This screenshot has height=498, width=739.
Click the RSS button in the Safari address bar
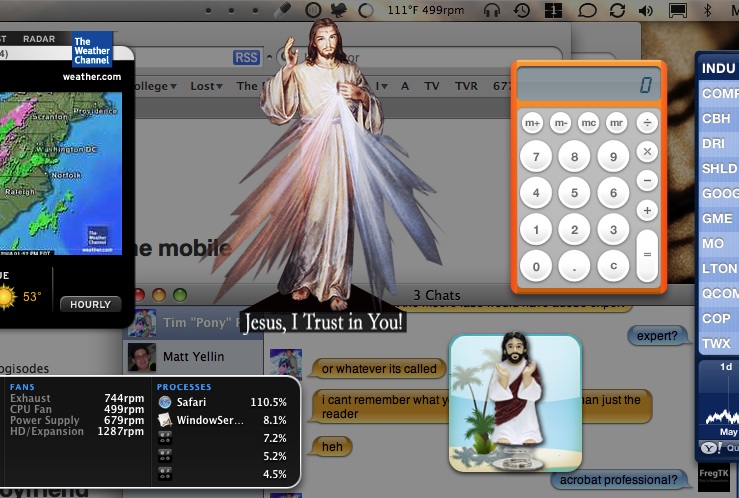tap(246, 57)
